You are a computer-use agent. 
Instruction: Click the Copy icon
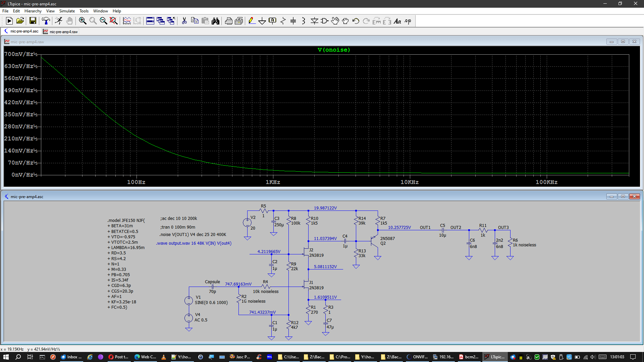(195, 21)
